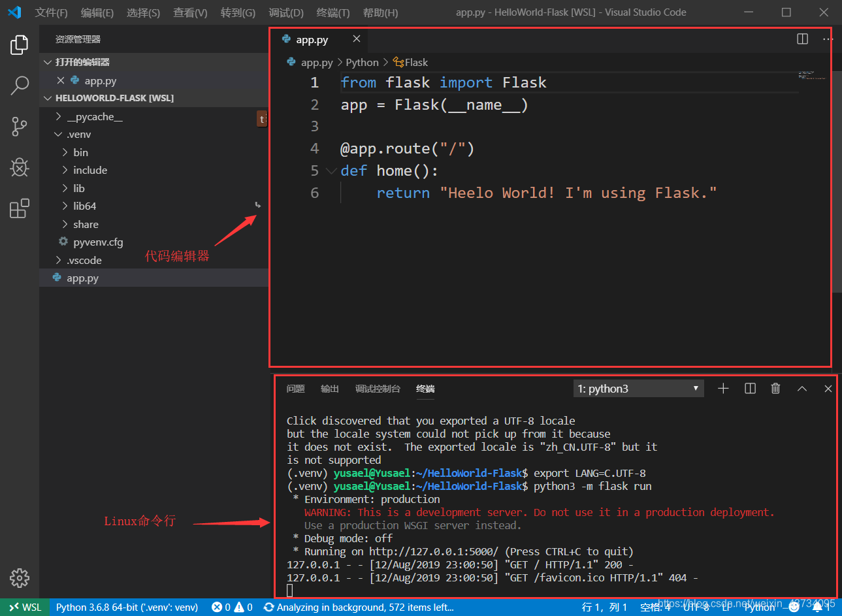Open the 选择(S) menu
The width and height of the screenshot is (842, 616).
click(143, 12)
